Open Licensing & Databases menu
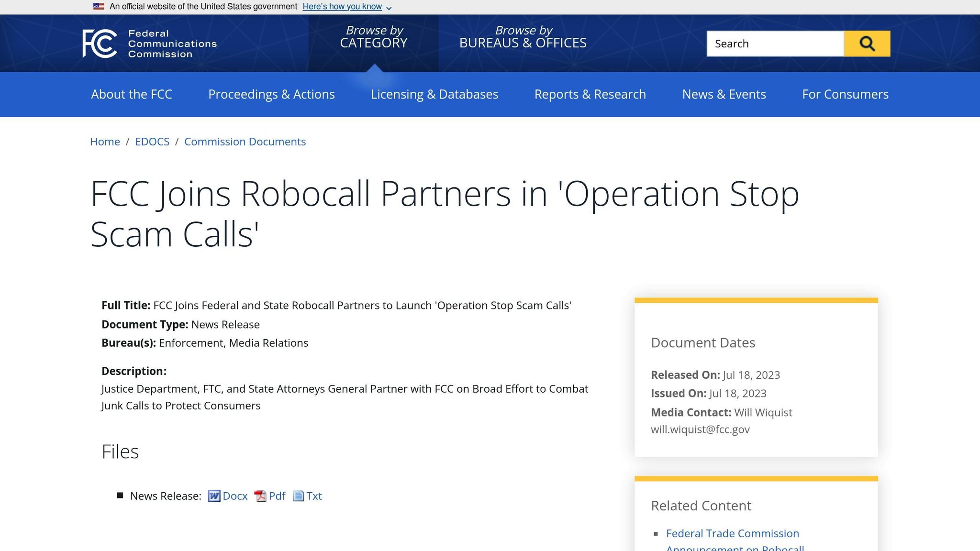 (x=434, y=94)
